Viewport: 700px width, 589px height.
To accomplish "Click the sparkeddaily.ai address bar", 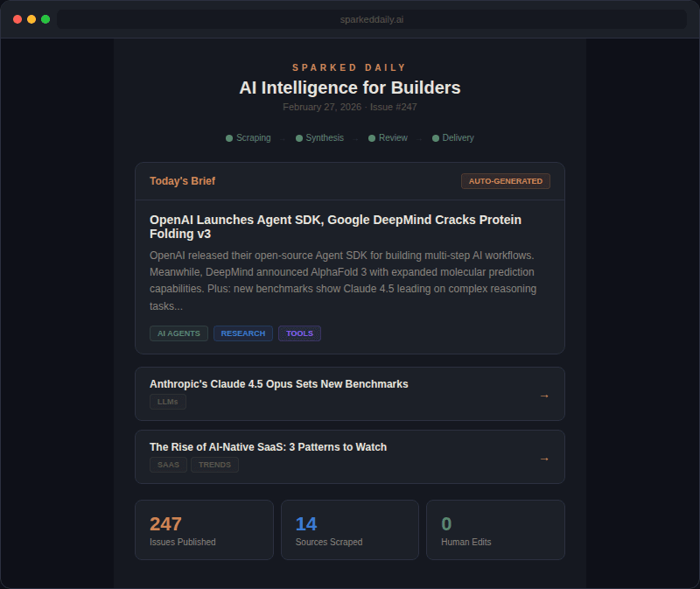I will click(x=372, y=19).
